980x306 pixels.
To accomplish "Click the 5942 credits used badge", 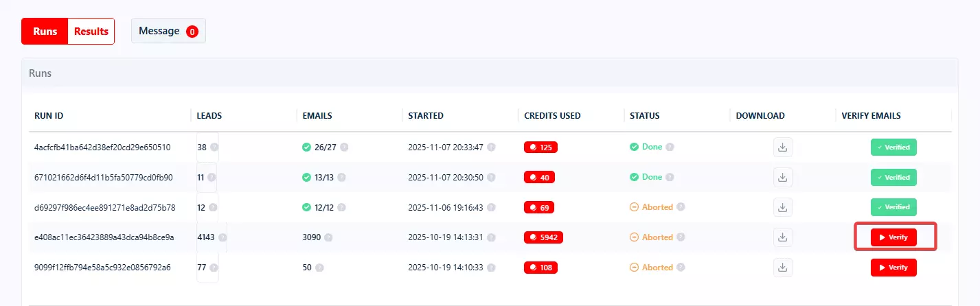I will (x=540, y=237).
